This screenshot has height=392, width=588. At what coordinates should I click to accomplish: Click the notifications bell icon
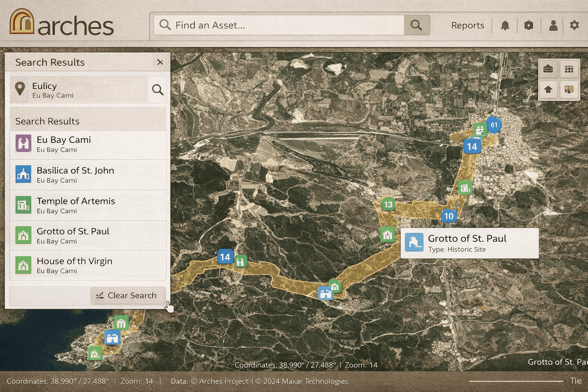click(505, 26)
